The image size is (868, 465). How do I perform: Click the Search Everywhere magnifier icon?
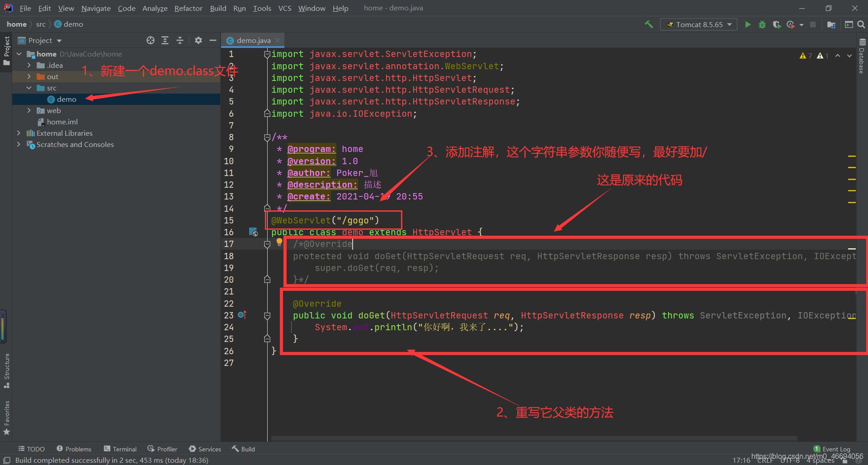click(x=861, y=24)
